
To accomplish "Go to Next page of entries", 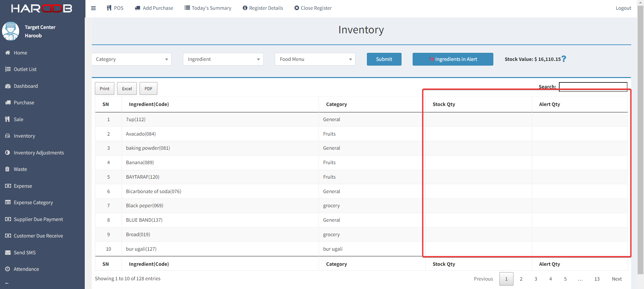I will pyautogui.click(x=617, y=279).
